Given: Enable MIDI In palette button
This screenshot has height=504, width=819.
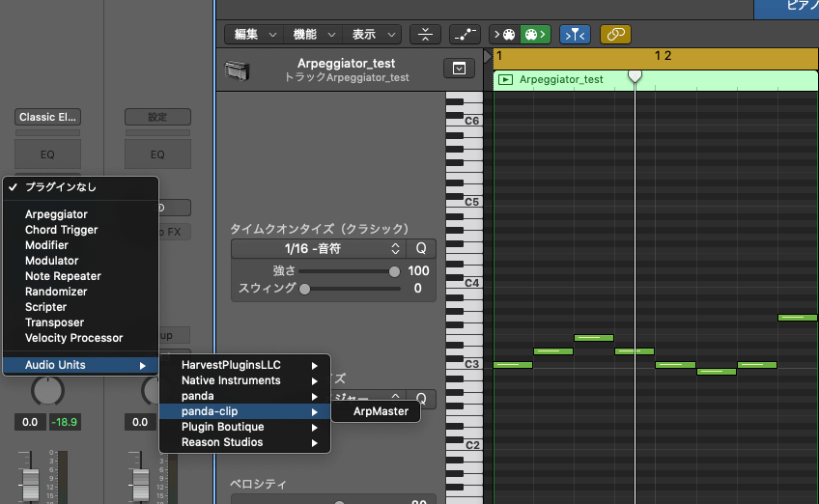Looking at the screenshot, I should pyautogui.click(x=504, y=35).
